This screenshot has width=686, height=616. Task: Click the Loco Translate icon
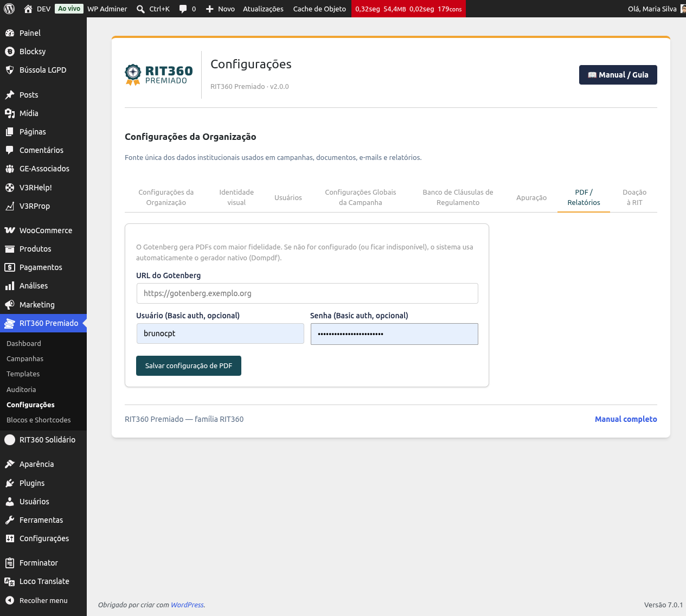click(10, 581)
